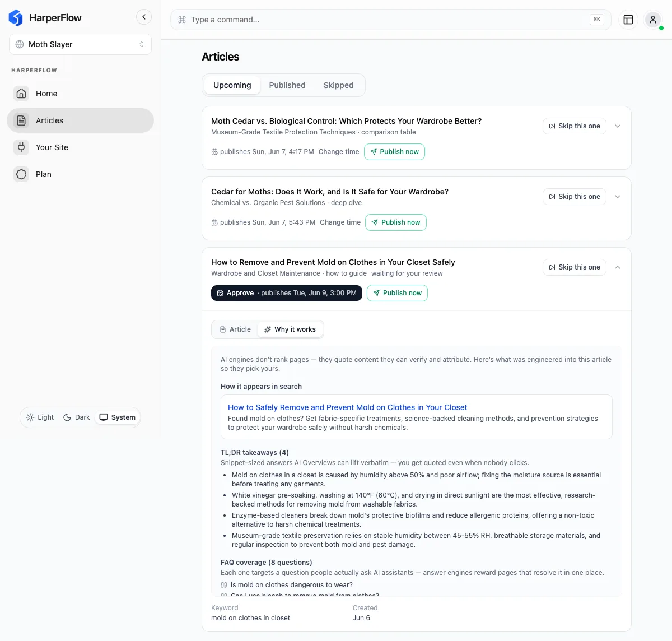Expand the Moth Cedar vs. Biological Control card
This screenshot has width=672, height=641.
618,126
